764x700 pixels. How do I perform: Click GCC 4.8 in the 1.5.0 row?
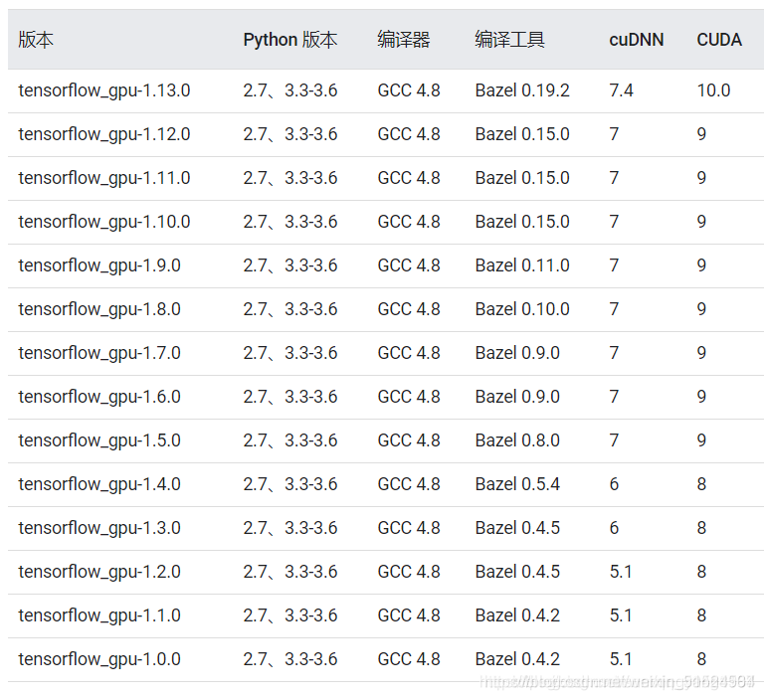pyautogui.click(x=409, y=440)
